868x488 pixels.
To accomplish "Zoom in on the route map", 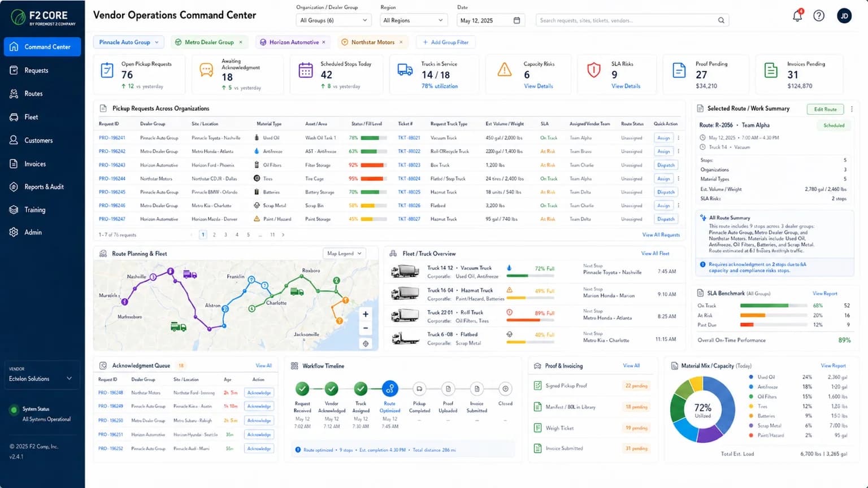I will tap(366, 315).
